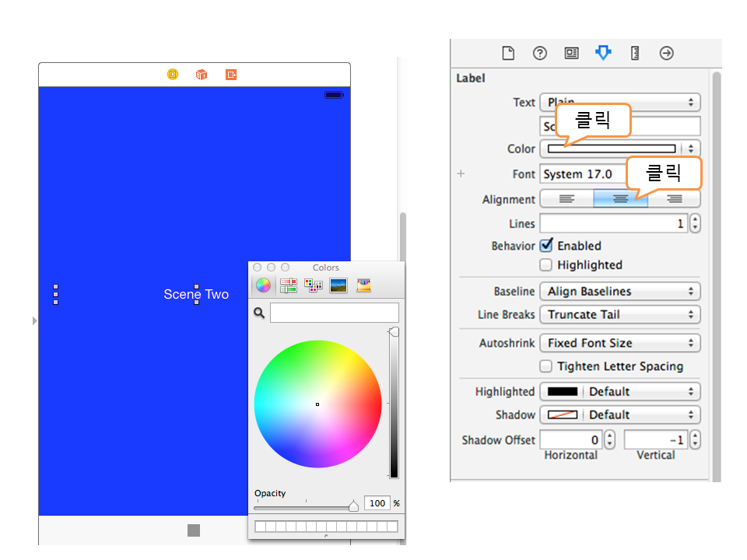747x560 pixels.
Task: Open the Quick Help inspector
Action: tap(540, 53)
